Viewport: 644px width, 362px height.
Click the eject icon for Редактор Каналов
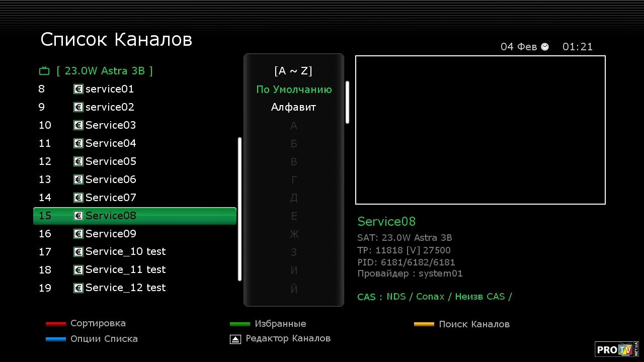(235, 339)
